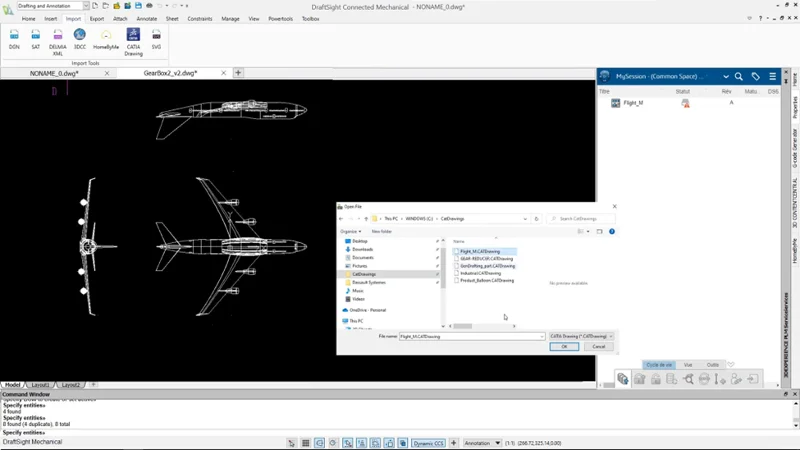Image resolution: width=800 pixels, height=450 pixels.
Task: Click Cancel in the Open File dialog
Action: point(598,347)
